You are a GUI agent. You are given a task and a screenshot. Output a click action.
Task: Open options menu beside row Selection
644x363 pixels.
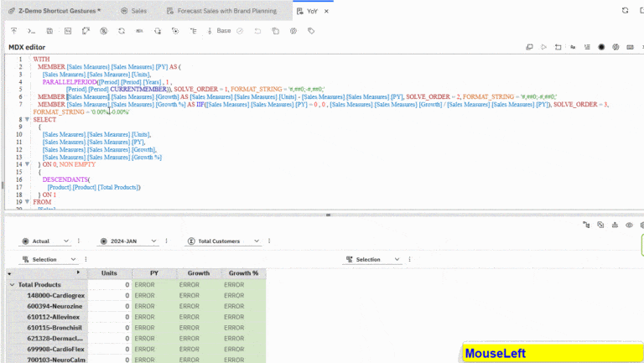coord(86,260)
